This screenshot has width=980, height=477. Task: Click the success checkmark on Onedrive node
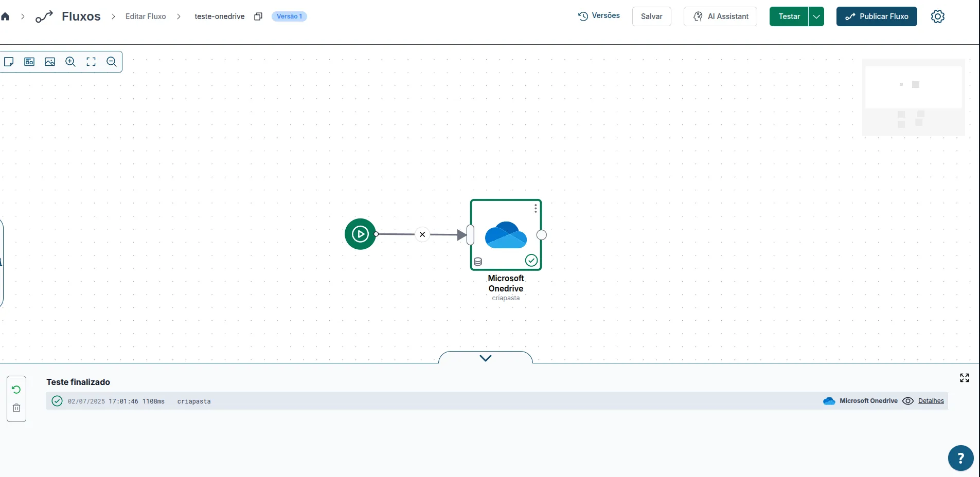pyautogui.click(x=531, y=261)
